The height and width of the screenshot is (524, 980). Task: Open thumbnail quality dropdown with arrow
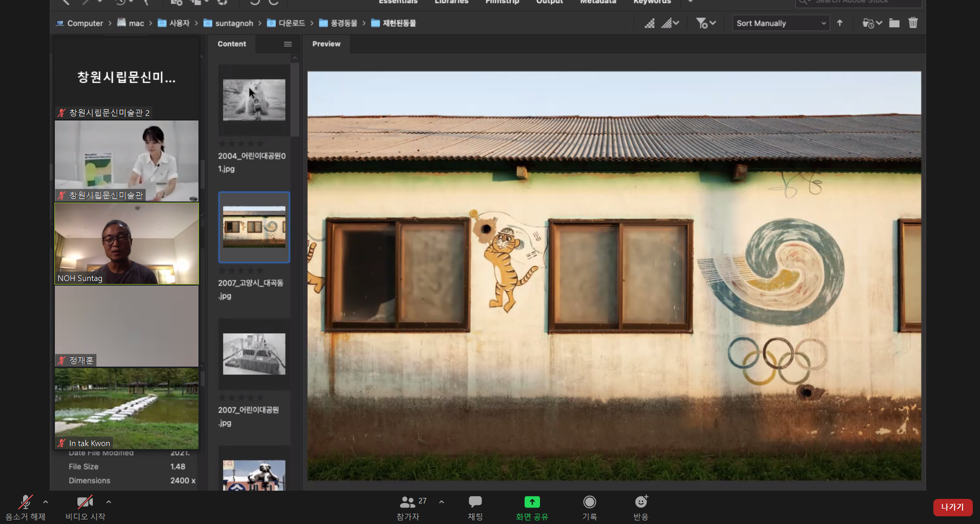tap(670, 23)
